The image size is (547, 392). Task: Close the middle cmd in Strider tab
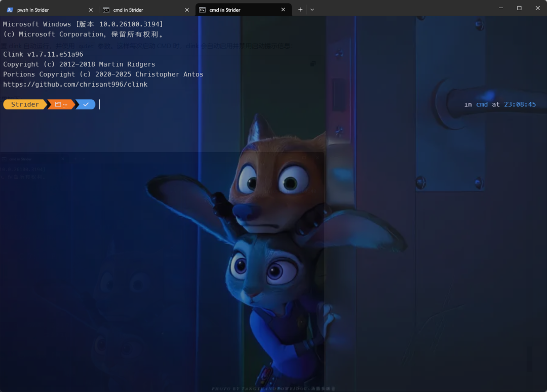(x=187, y=10)
